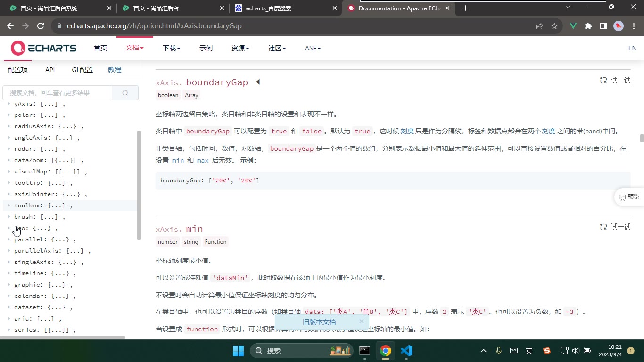The width and height of the screenshot is (644, 362).
Task: Expand the series option in the tree
Action: tap(9, 330)
